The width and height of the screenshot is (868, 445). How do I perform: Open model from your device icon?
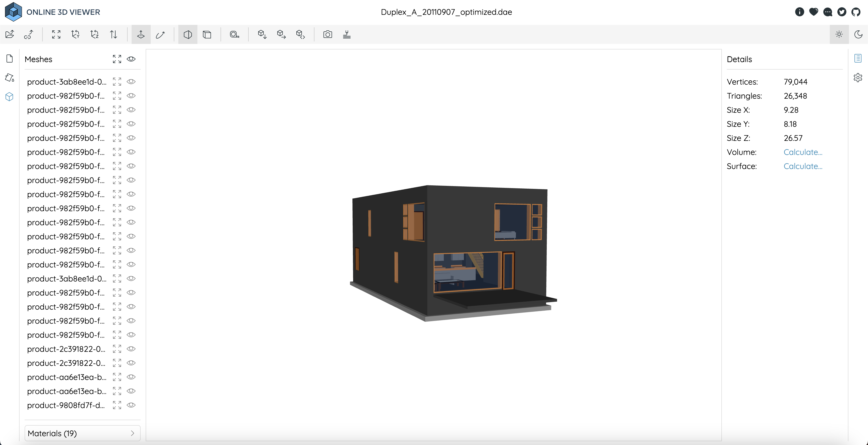pyautogui.click(x=10, y=34)
